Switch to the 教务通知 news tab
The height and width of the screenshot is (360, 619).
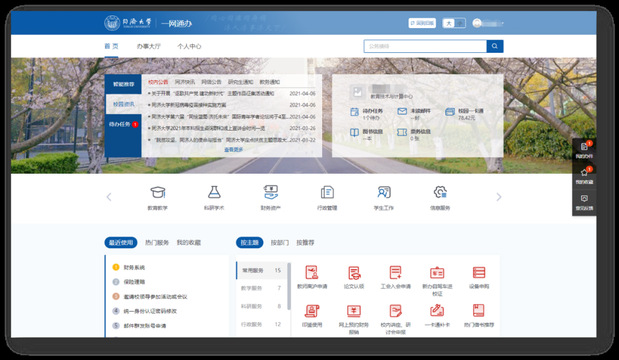click(x=270, y=82)
